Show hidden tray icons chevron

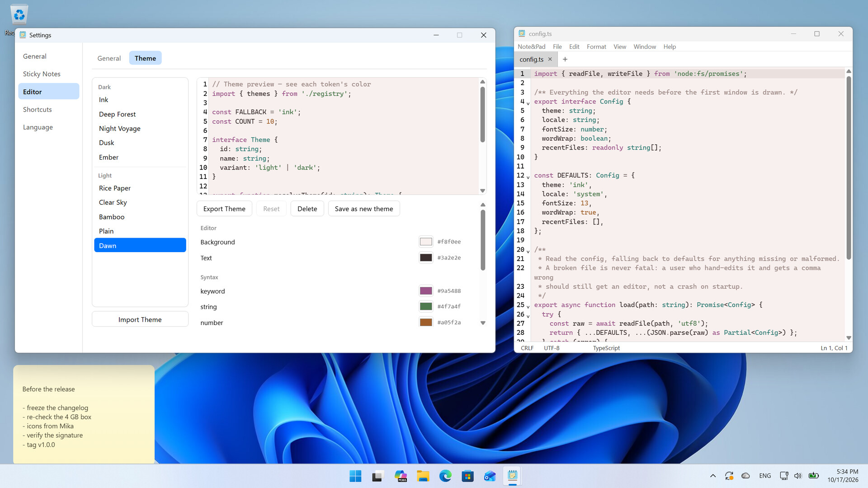(x=713, y=476)
